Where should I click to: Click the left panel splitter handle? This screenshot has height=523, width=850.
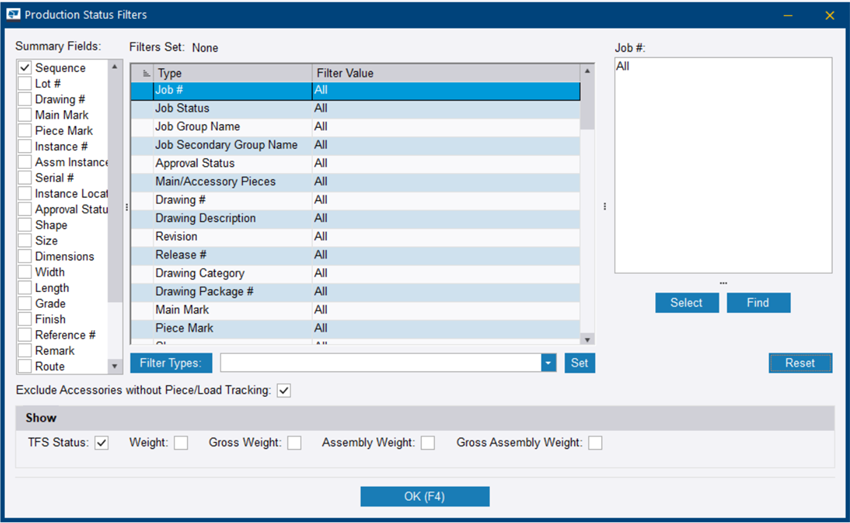pos(126,207)
